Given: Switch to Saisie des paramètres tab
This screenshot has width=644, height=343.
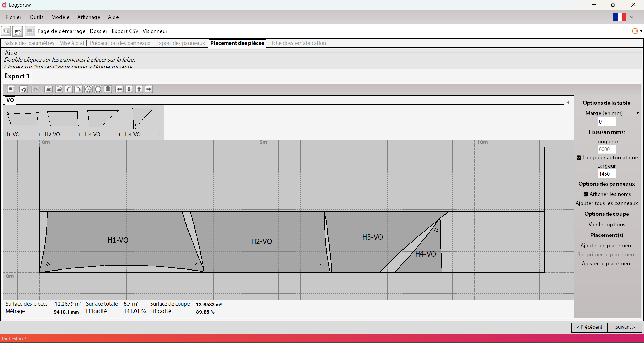Looking at the screenshot, I should point(29,43).
